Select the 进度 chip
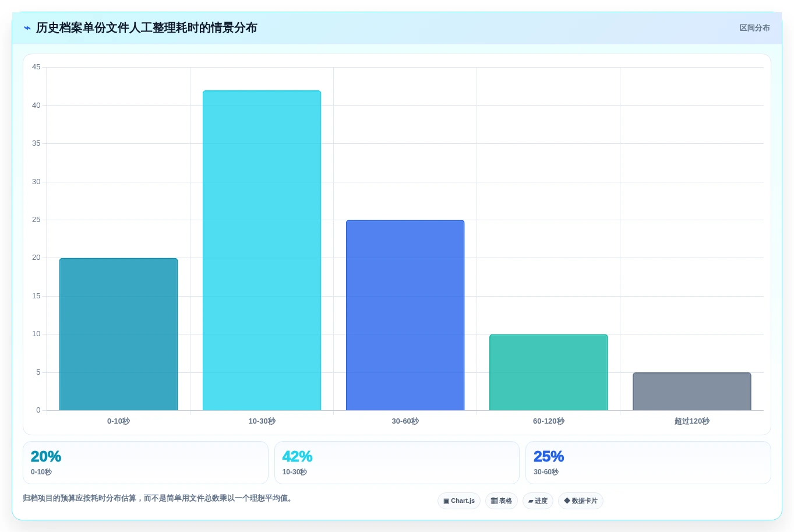Image resolution: width=794 pixels, height=532 pixels. 538,501
